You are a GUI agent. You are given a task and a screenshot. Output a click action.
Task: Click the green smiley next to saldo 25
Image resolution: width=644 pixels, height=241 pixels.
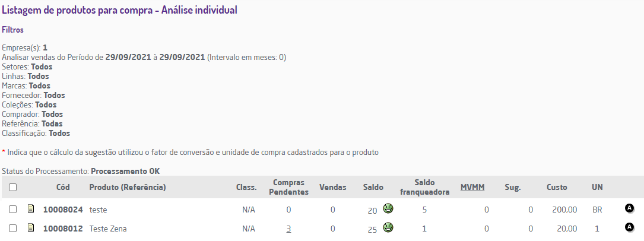pos(388,227)
